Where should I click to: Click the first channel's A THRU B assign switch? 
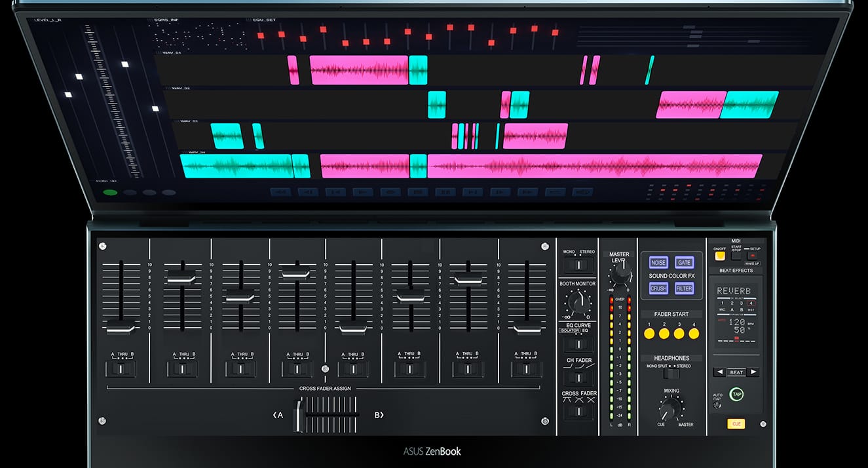121,369
